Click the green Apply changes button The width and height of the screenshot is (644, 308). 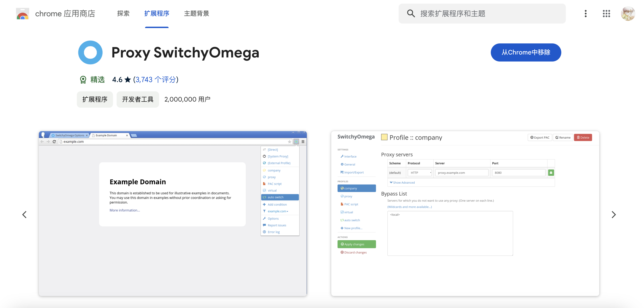click(x=357, y=244)
